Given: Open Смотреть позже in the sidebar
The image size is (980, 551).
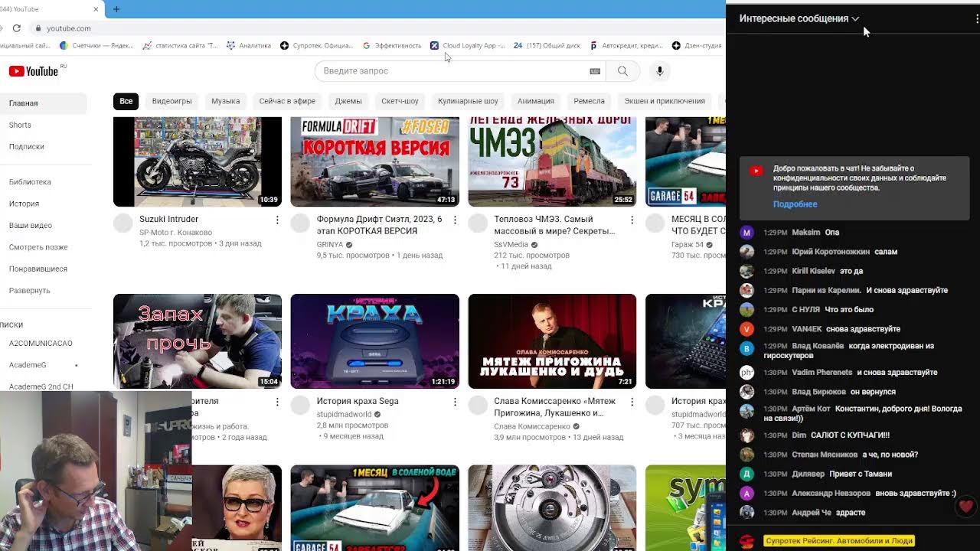Looking at the screenshot, I should pyautogui.click(x=38, y=247).
